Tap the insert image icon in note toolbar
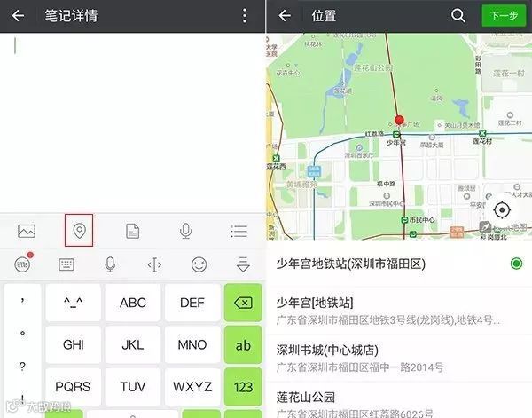This screenshot has height=418, width=532. [x=27, y=231]
